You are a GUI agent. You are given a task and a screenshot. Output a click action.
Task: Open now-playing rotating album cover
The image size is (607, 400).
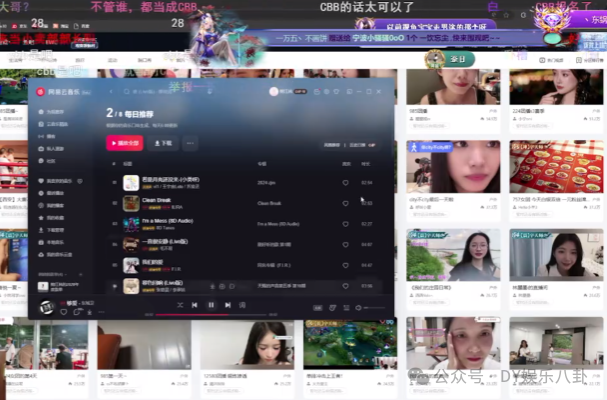(46, 307)
